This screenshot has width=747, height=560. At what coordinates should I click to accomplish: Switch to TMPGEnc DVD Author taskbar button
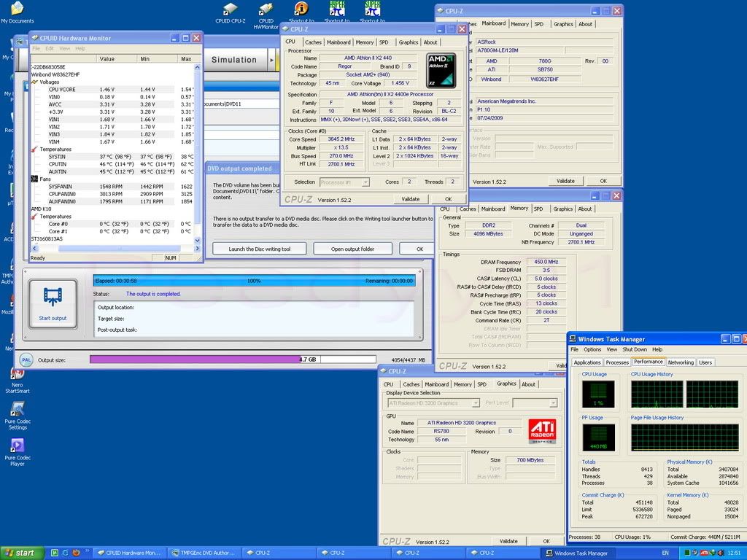pyautogui.click(x=204, y=553)
